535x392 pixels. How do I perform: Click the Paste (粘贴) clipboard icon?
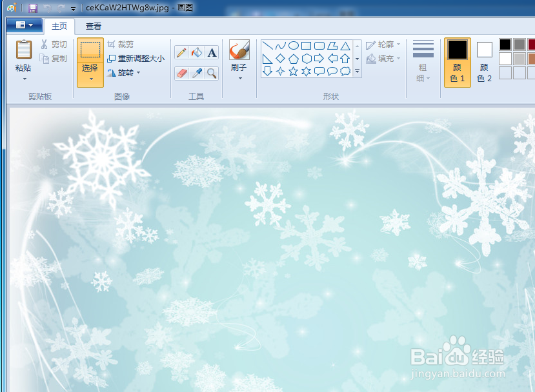[23, 50]
